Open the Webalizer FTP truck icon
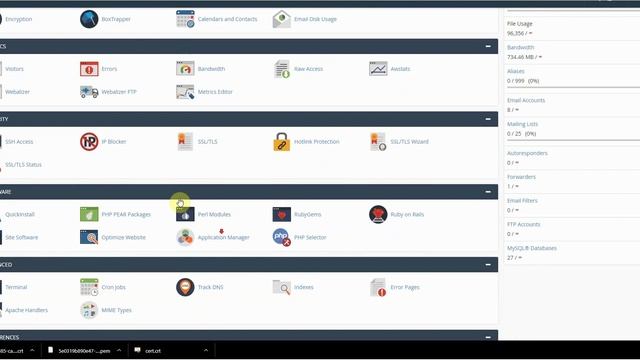 pos(89,92)
